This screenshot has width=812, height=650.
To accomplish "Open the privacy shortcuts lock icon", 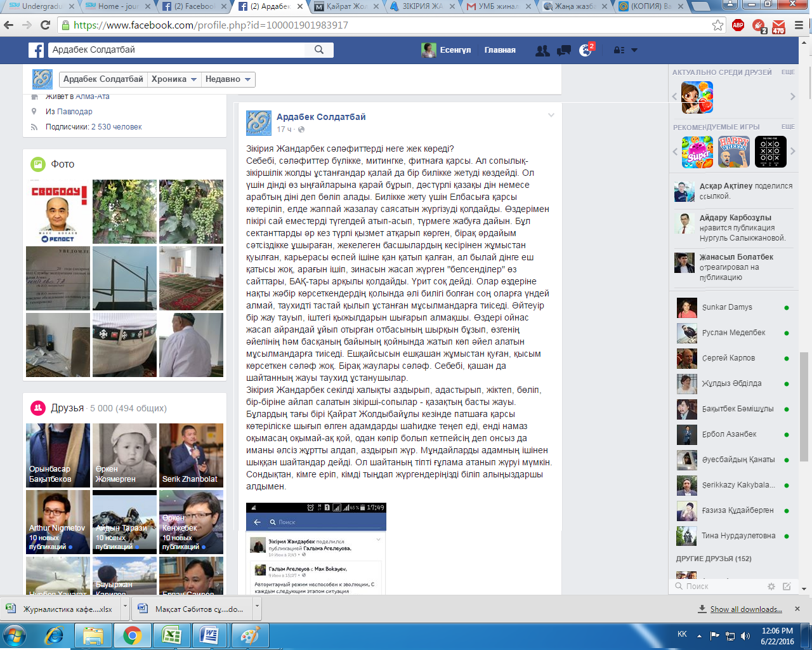I will pyautogui.click(x=619, y=50).
